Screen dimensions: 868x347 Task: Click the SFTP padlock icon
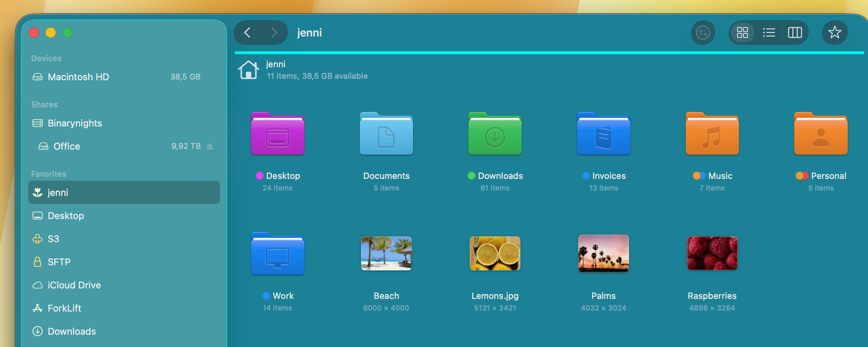point(38,262)
